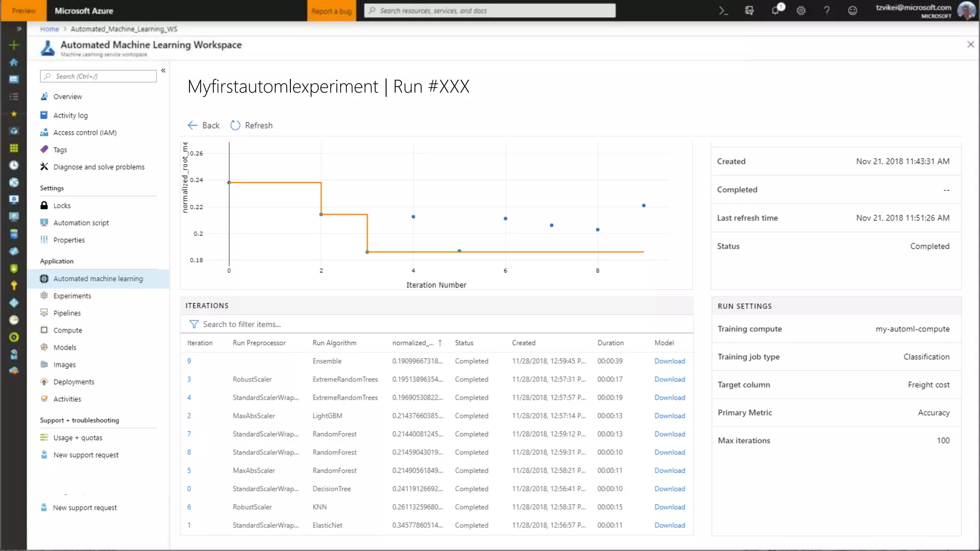The height and width of the screenshot is (551, 980).
Task: Open Experiments in the Application menu
Action: 72,296
